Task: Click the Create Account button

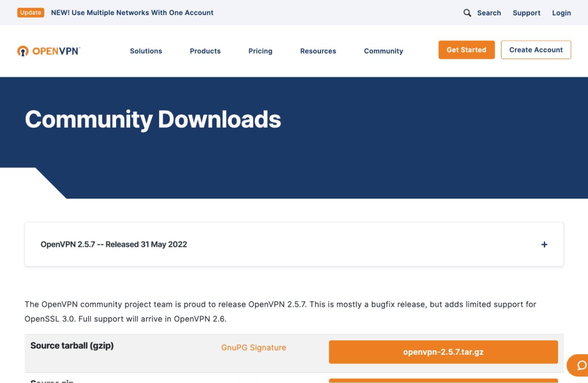Action: pos(536,50)
